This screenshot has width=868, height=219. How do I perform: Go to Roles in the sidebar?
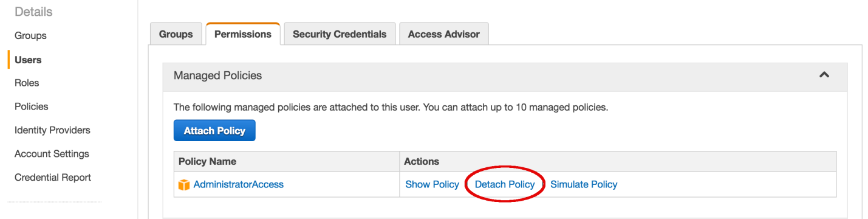click(27, 83)
